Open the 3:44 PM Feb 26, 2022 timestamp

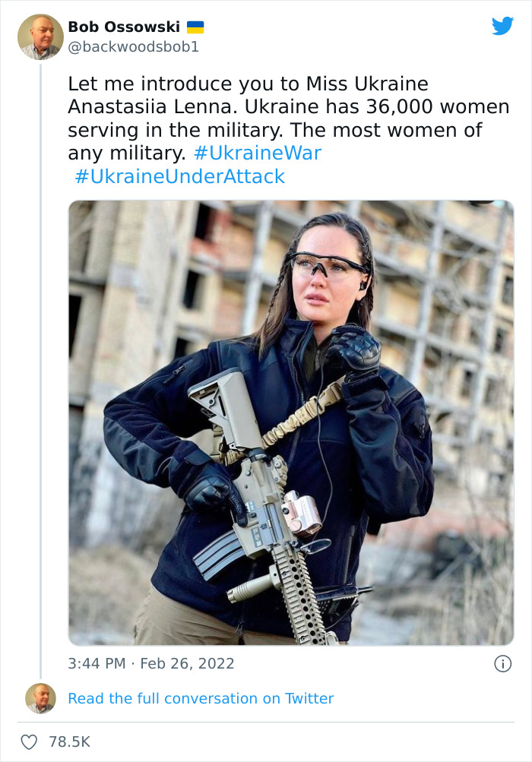click(151, 663)
